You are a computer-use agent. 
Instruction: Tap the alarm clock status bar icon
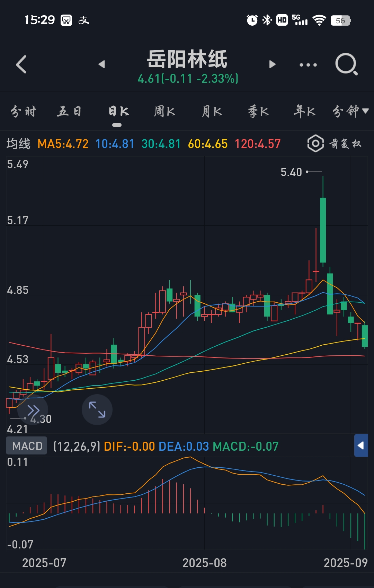[x=252, y=20]
